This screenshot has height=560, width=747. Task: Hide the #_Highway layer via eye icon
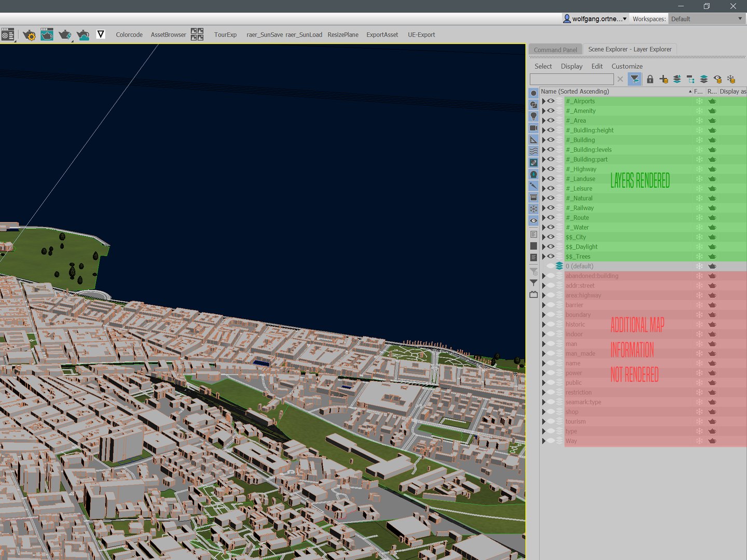(551, 169)
